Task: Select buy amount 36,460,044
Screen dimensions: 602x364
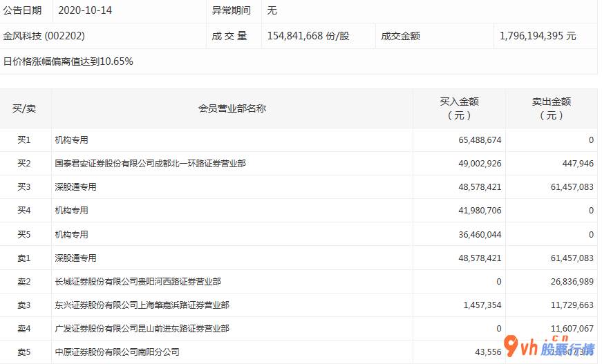Action: (x=480, y=234)
